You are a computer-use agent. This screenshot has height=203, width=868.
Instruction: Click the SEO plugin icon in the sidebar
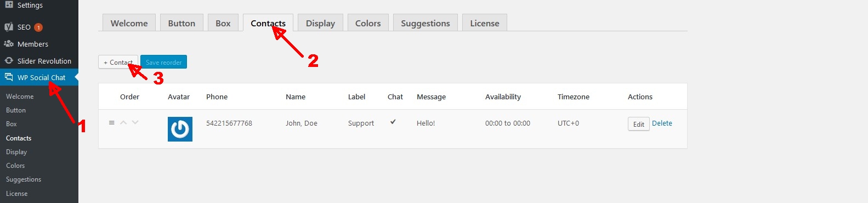tap(9, 27)
